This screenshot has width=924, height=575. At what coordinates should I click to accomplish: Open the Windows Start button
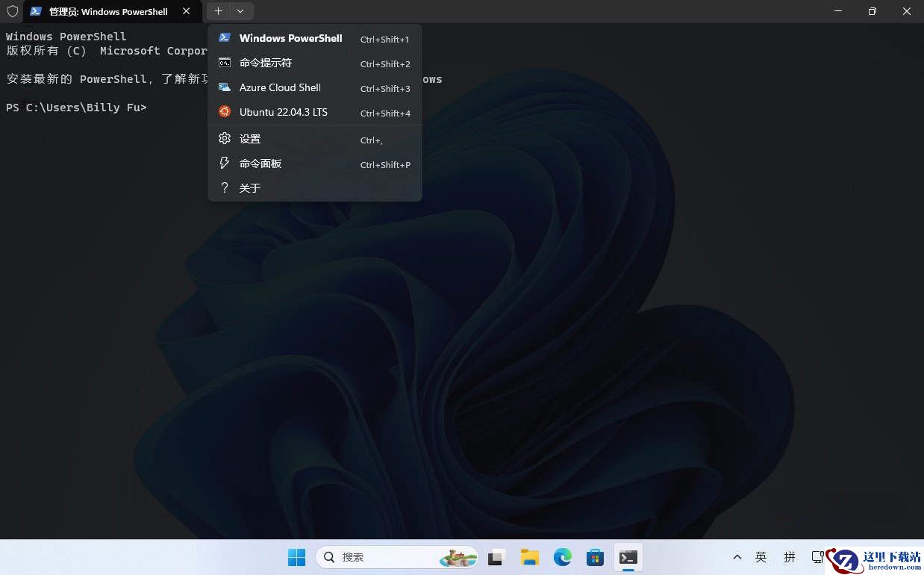point(296,557)
